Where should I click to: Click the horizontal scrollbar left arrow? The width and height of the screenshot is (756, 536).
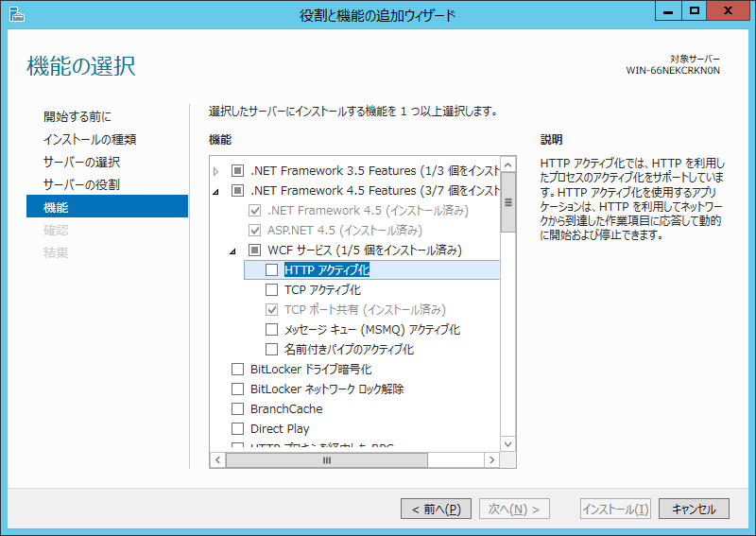coord(217,460)
